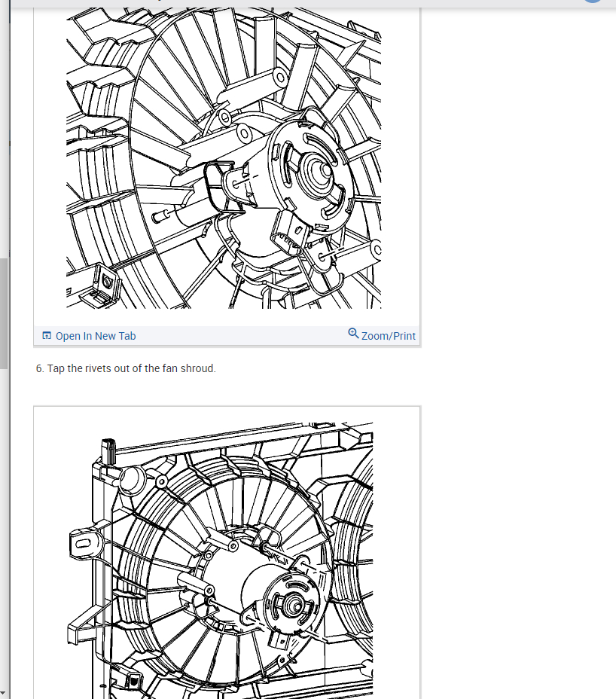
Task: Click the Open In New Tab icon
Action: click(x=47, y=336)
